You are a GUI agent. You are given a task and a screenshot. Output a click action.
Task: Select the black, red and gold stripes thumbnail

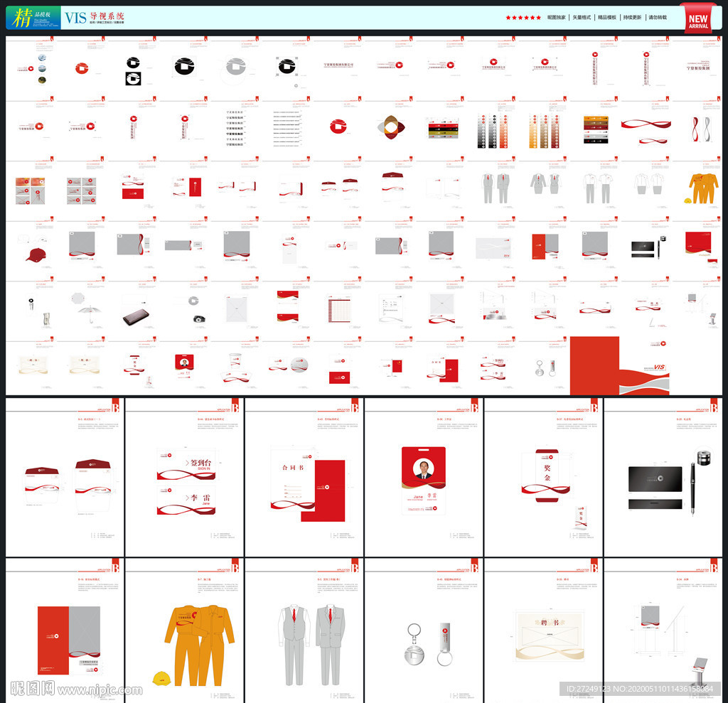tap(442, 128)
